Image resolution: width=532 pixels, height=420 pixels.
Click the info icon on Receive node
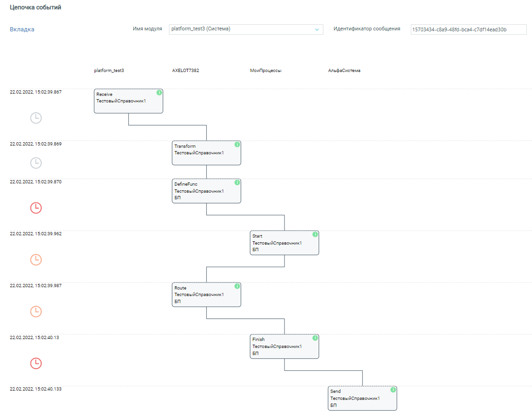(159, 93)
